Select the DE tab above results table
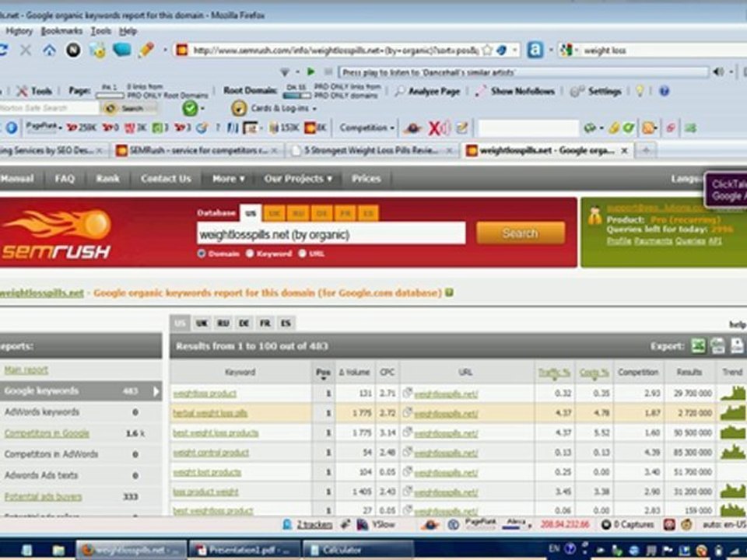747x560 pixels. coord(244,324)
